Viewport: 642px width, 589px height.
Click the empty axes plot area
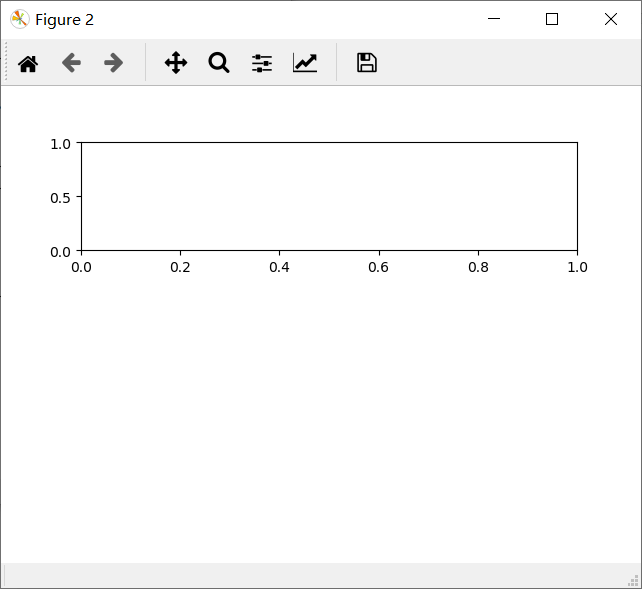330,196
